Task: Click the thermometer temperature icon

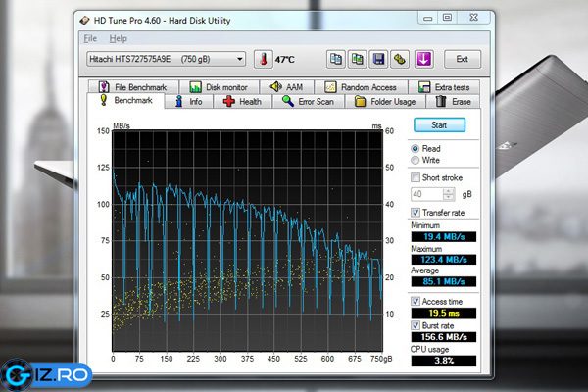Action: [x=264, y=59]
